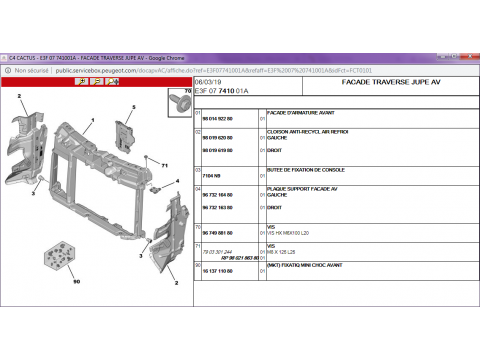Click callout number 90 in diagram
This screenshot has height=360, width=480.
pyautogui.click(x=77, y=282)
